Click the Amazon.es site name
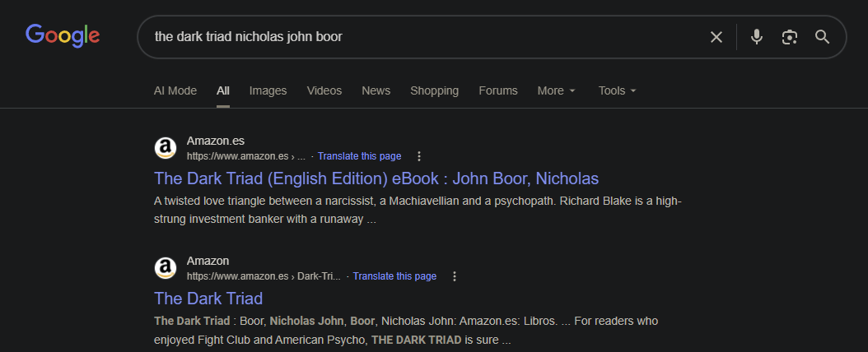868x352 pixels. 215,141
